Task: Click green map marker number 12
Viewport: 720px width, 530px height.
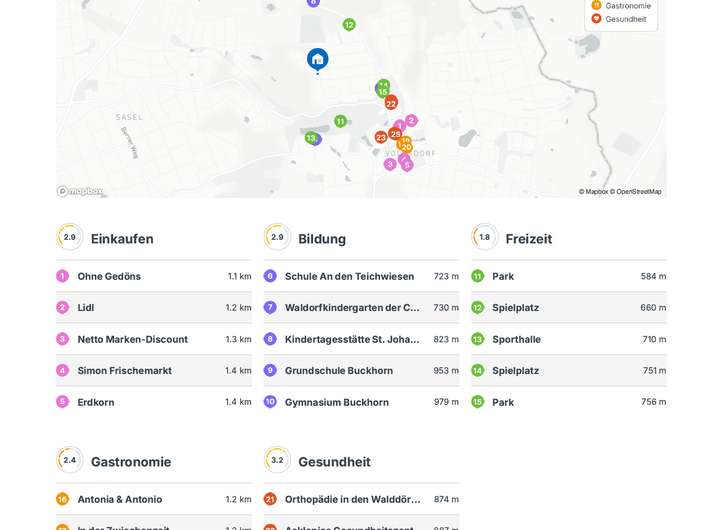Action: pos(349,24)
